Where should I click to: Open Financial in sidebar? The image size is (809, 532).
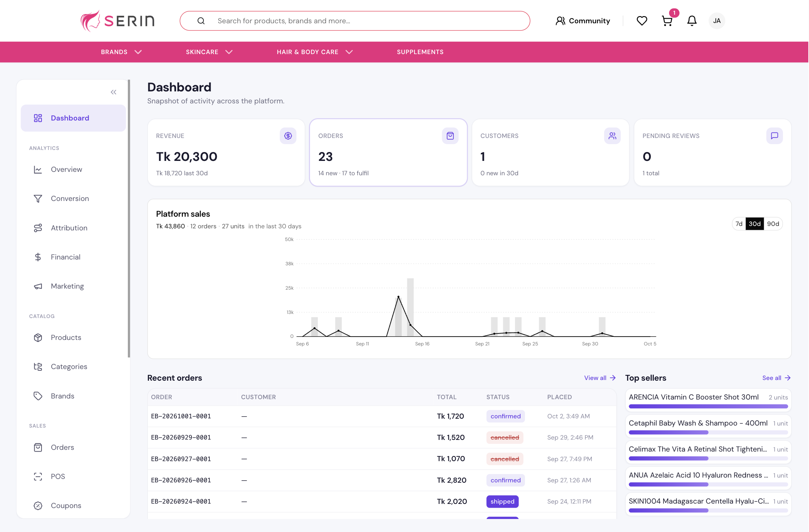[x=73, y=257]
